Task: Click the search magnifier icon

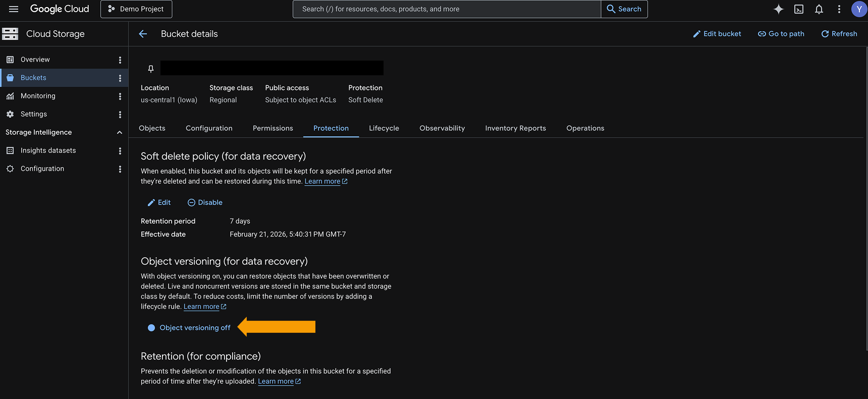Action: click(611, 9)
